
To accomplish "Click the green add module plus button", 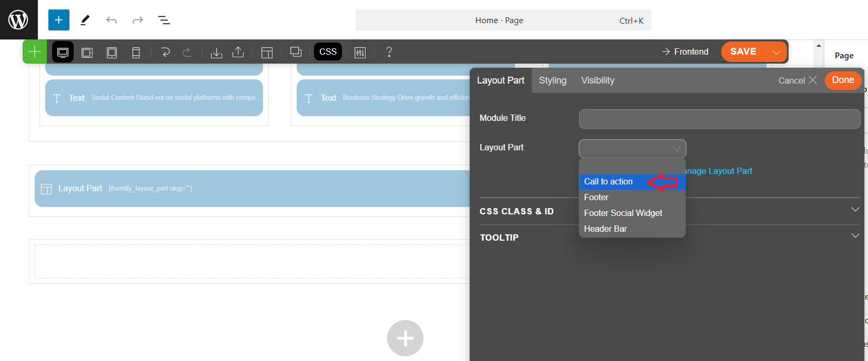I will pos(35,51).
